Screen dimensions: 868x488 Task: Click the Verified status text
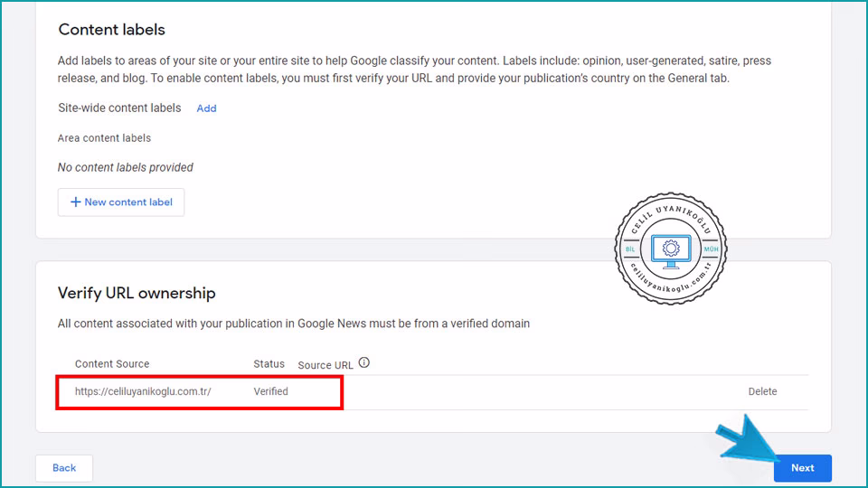(x=270, y=392)
